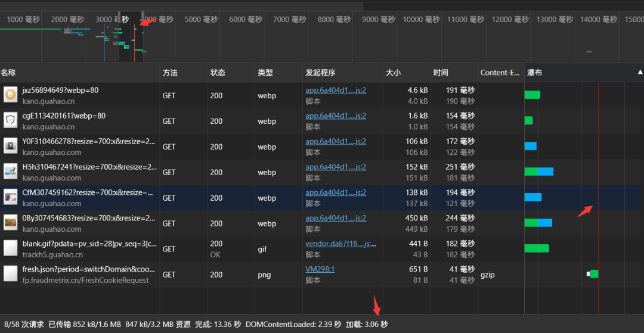
Task: Click the 251 毫秒 time cell
Action: coord(460,167)
